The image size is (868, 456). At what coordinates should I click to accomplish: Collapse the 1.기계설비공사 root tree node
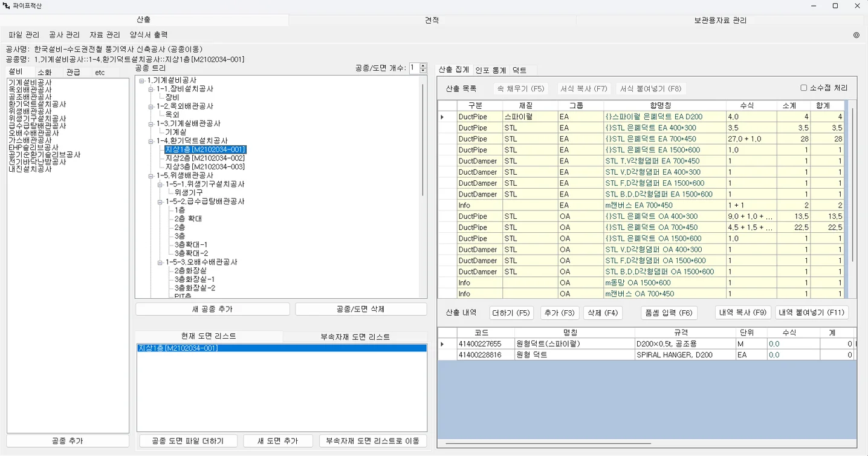point(141,80)
